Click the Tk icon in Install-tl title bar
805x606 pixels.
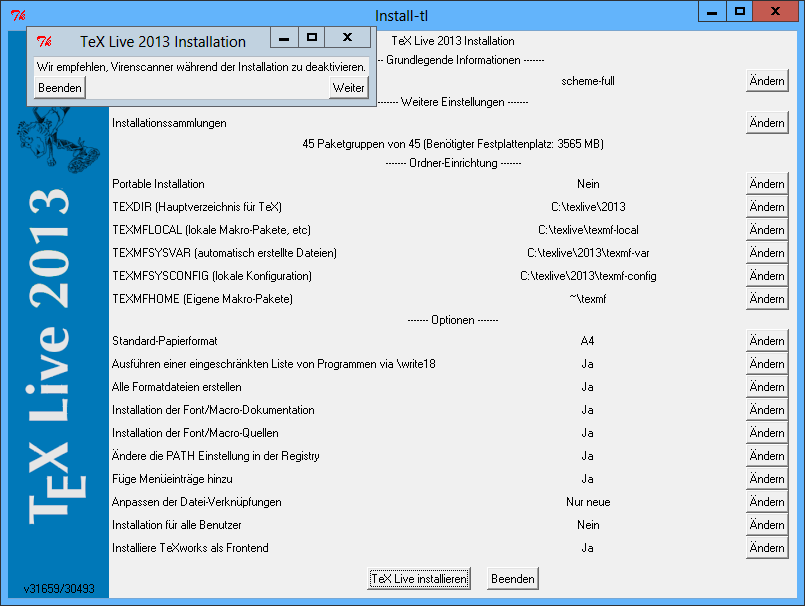18,15
